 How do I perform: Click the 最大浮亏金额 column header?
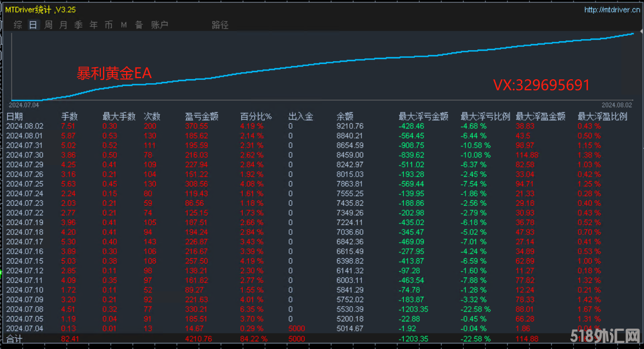(x=423, y=117)
